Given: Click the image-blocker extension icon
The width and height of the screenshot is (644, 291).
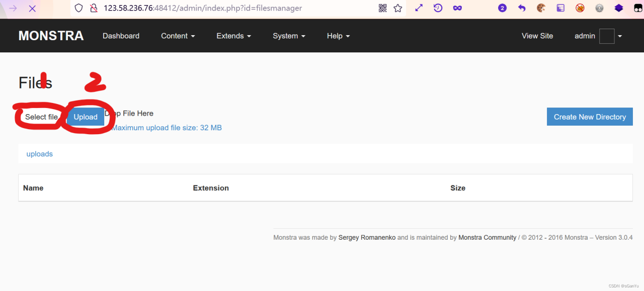Looking at the screenshot, I should (580, 8).
